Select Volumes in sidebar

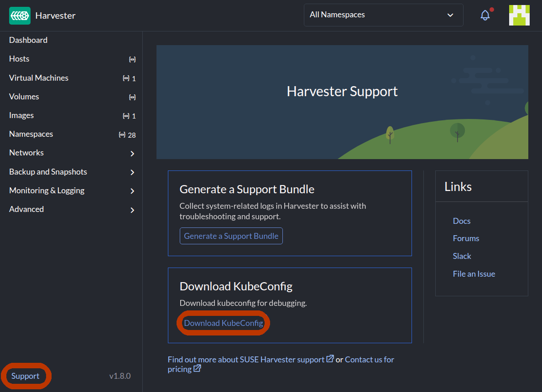(x=24, y=96)
